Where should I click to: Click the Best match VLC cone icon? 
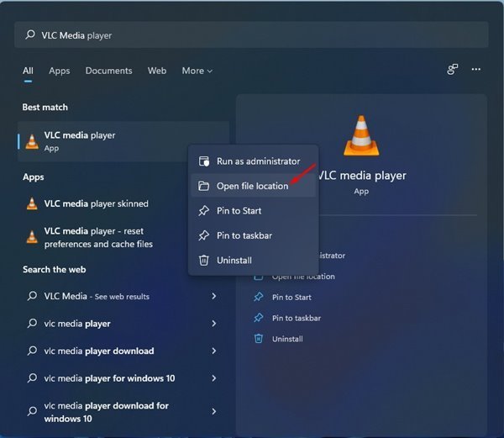(32, 141)
